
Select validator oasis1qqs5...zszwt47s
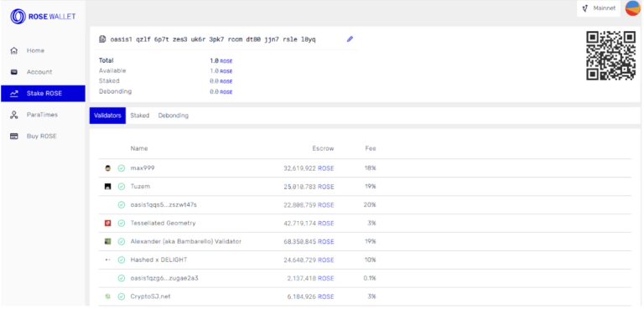[365, 205]
